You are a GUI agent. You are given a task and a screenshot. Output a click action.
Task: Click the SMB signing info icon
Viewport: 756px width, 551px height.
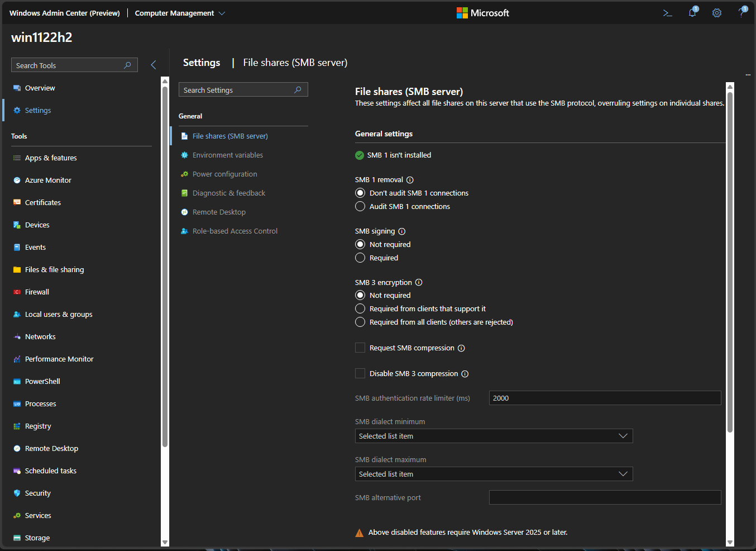point(402,231)
